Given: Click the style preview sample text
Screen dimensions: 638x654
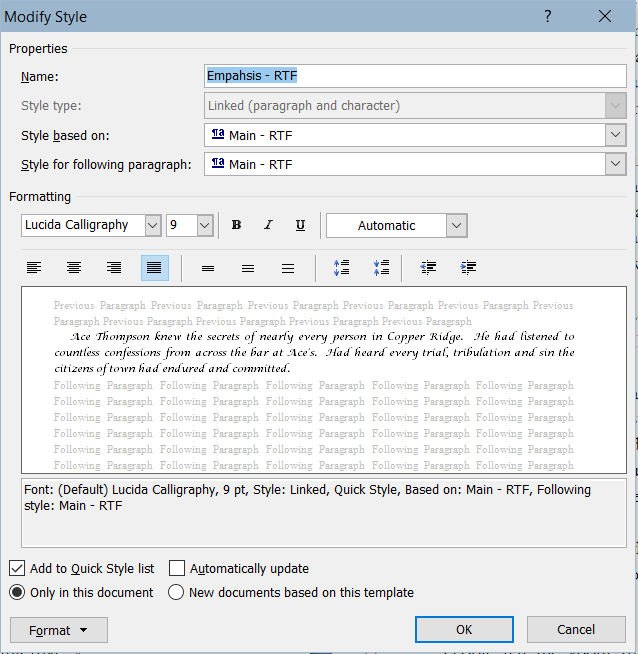Looking at the screenshot, I should (x=314, y=352).
